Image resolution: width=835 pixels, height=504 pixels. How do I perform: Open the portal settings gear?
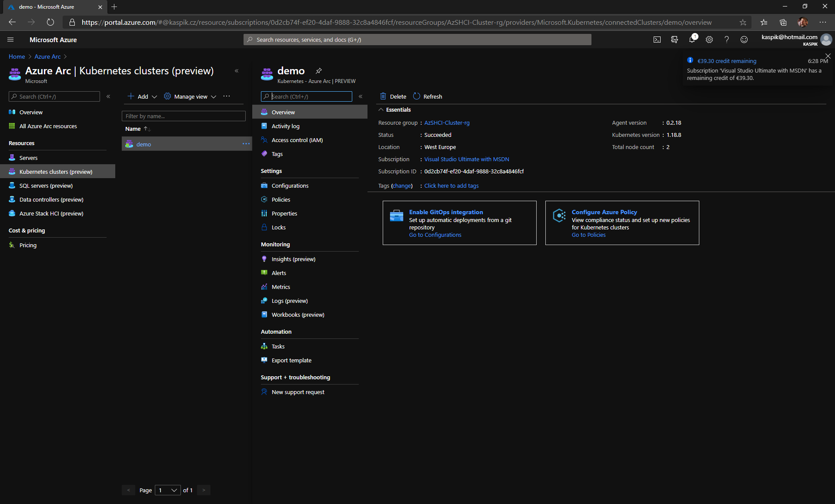point(709,40)
